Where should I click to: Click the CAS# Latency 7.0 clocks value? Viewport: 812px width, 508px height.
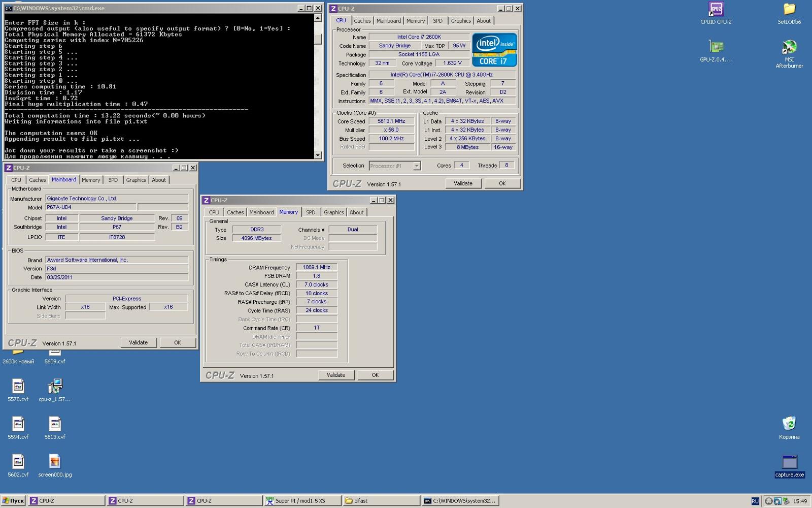click(317, 284)
